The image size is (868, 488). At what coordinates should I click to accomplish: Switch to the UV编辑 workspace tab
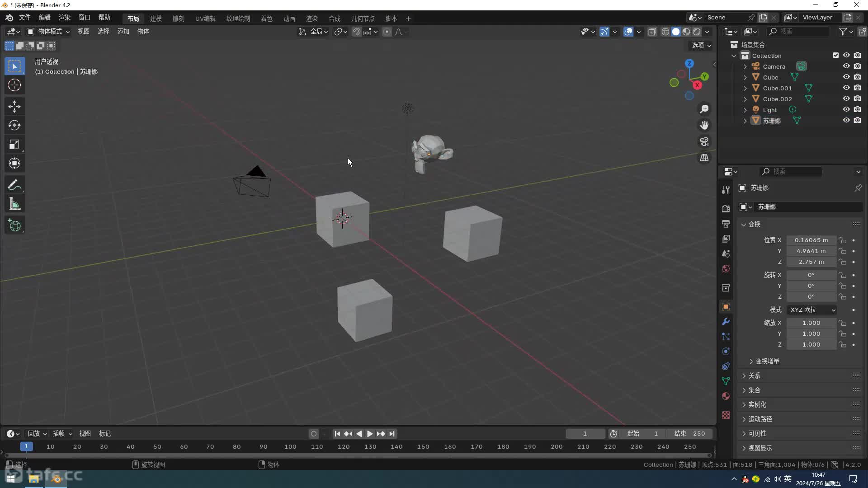click(x=205, y=19)
